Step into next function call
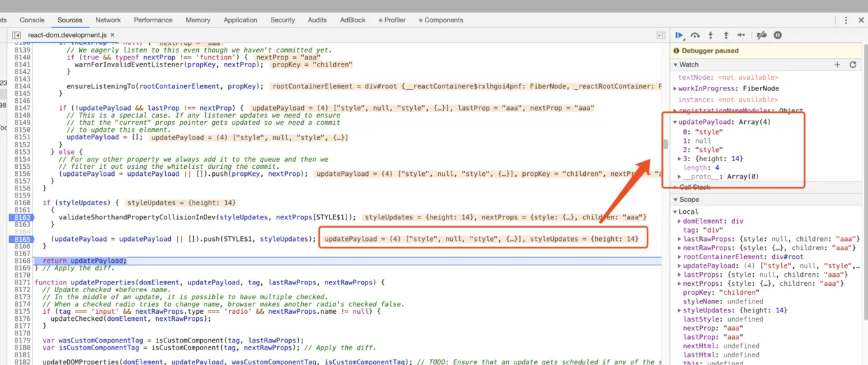868x365 pixels. [x=710, y=35]
